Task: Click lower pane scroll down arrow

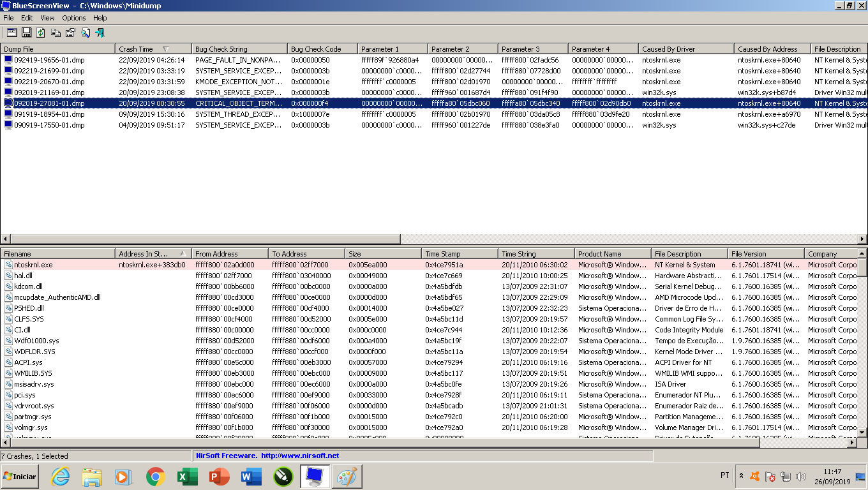Action: tap(862, 432)
